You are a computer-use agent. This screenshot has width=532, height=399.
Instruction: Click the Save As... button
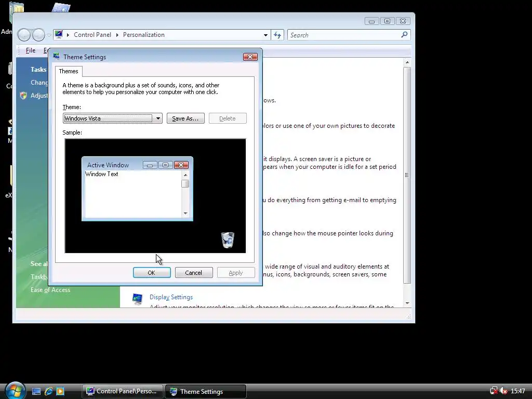click(x=185, y=118)
